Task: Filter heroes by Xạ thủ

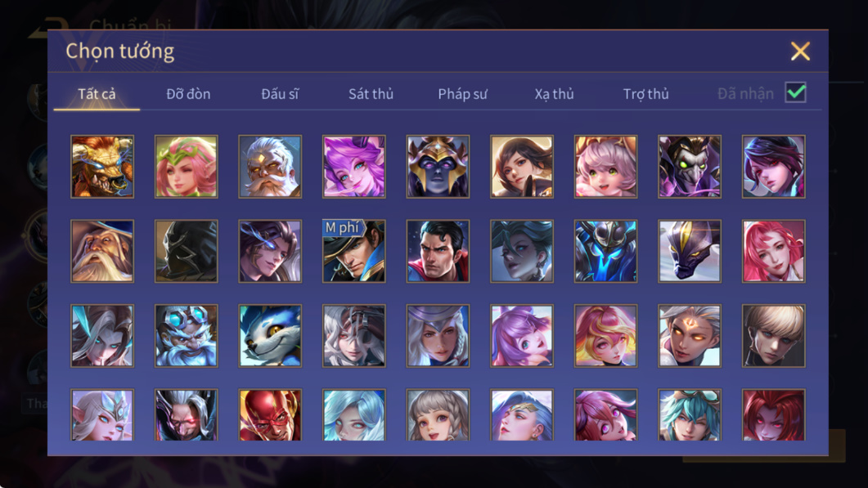Action: 554,94
